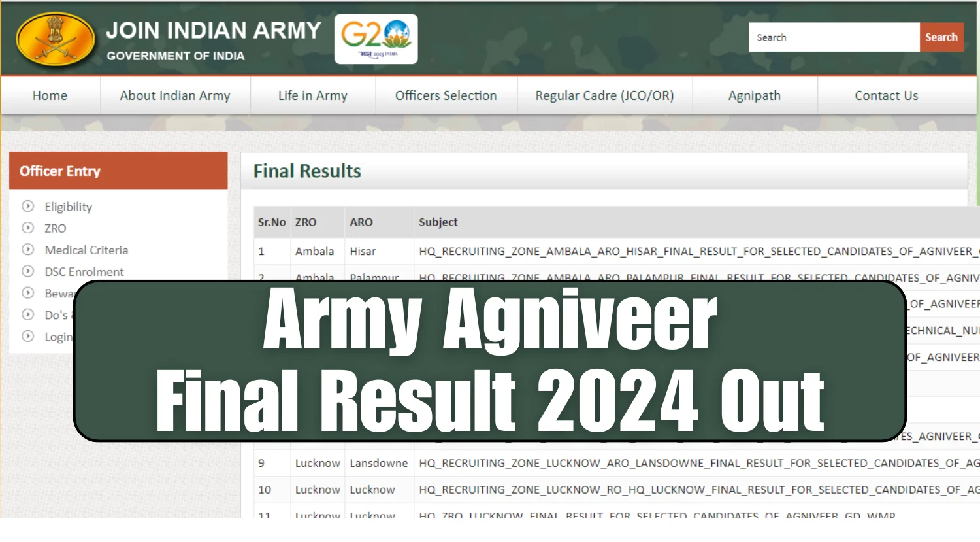Viewport: 980px width, 542px height.
Task: Open the ZRO sidebar link
Action: tap(56, 228)
